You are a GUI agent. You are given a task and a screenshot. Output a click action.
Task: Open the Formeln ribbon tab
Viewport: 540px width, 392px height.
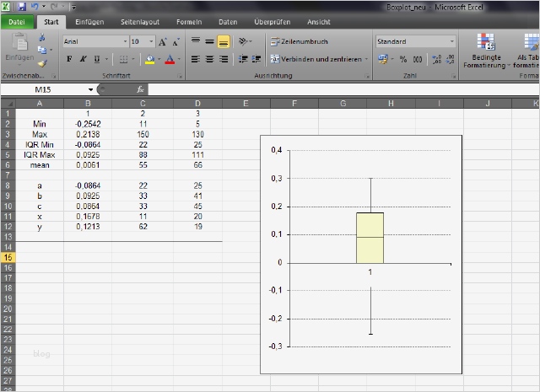187,21
